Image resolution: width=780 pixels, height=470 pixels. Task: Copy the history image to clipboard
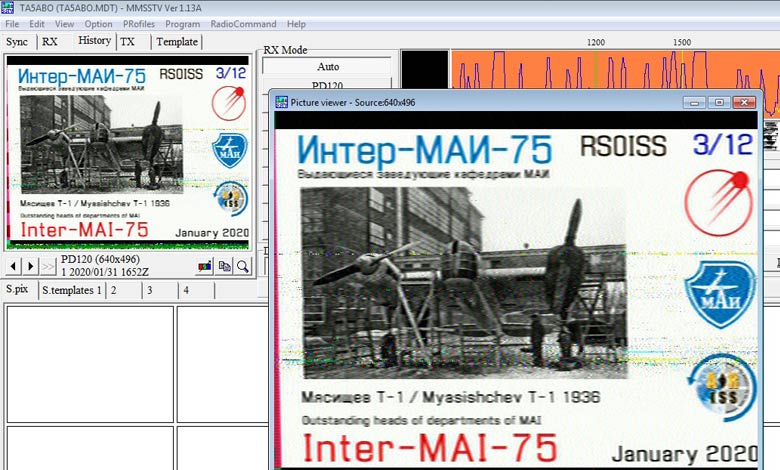[x=224, y=267]
